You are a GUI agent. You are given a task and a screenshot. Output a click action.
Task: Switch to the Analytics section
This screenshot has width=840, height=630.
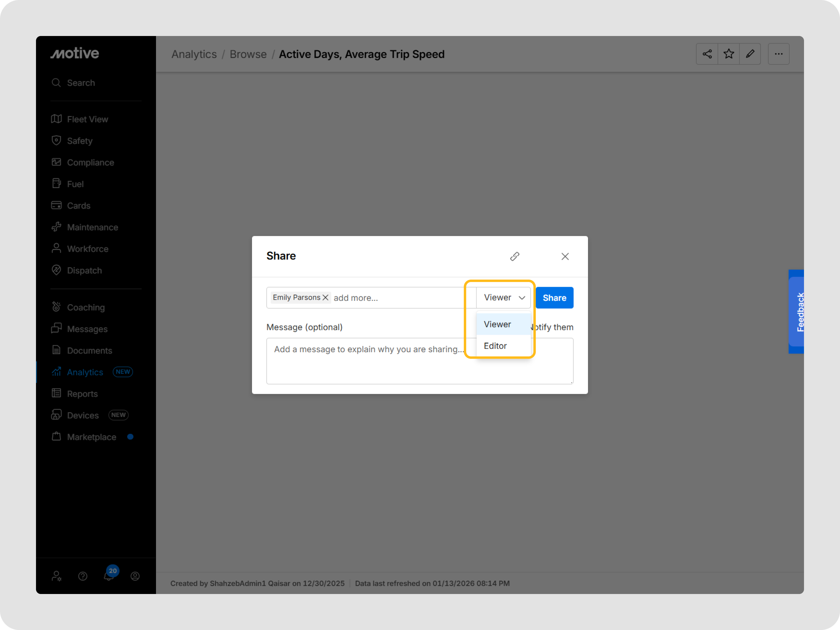click(x=85, y=372)
